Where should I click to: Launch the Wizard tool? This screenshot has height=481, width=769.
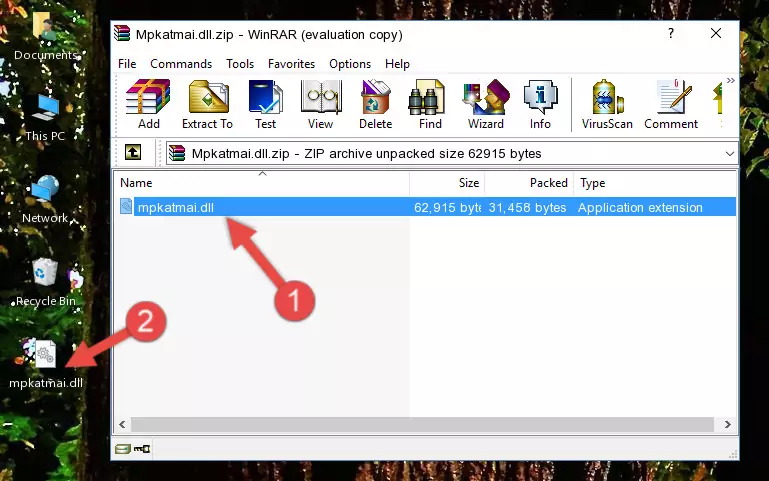486,104
